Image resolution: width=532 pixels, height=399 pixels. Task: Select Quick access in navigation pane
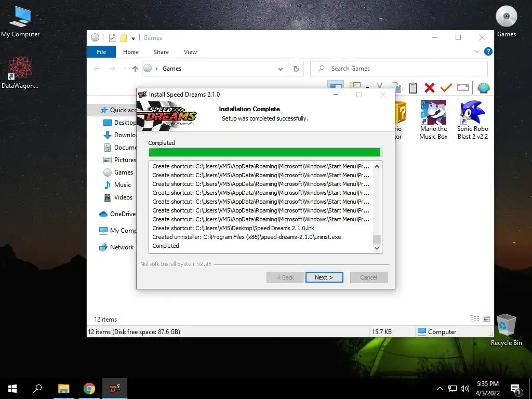tap(118, 110)
